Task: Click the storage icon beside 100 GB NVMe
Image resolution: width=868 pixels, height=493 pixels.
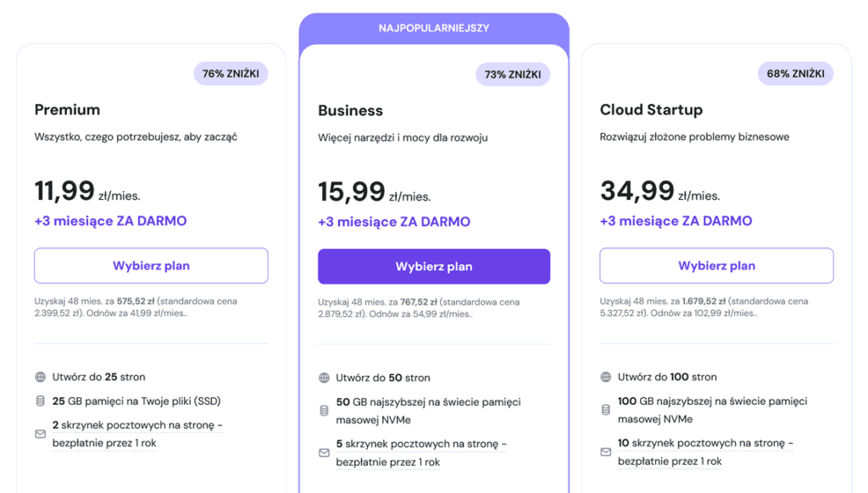Action: [606, 410]
